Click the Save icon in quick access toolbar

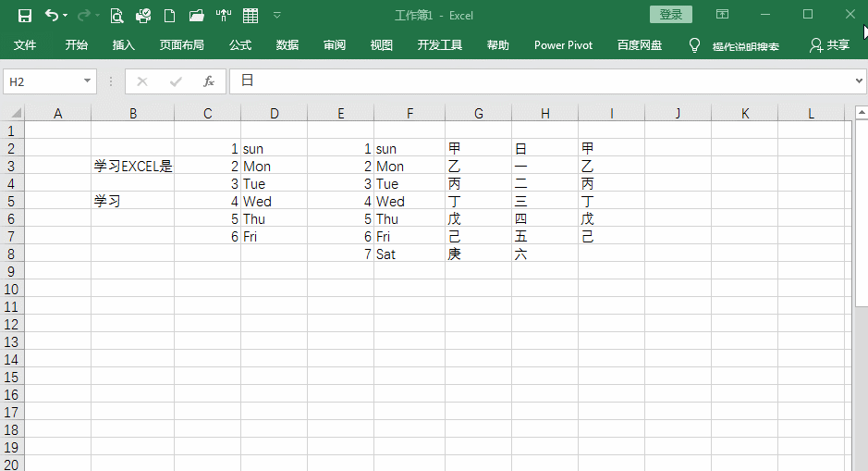pos(24,16)
